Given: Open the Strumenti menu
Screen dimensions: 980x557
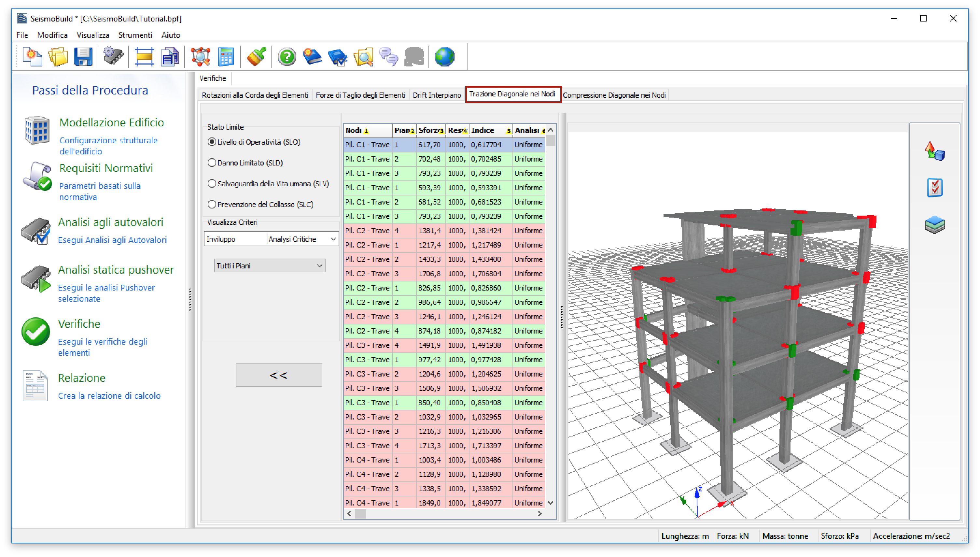Looking at the screenshot, I should pos(135,35).
